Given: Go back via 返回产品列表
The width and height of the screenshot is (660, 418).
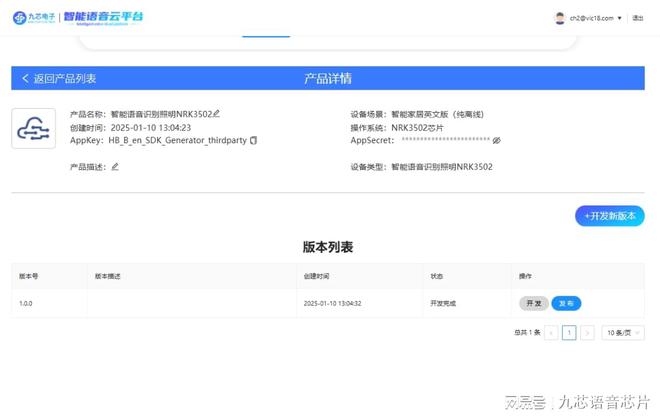Looking at the screenshot, I should pos(59,78).
